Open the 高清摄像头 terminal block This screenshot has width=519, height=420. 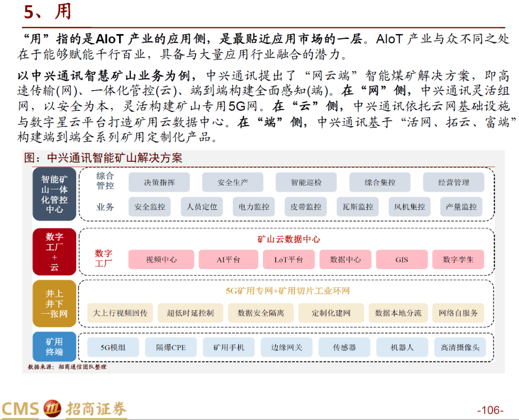point(461,347)
